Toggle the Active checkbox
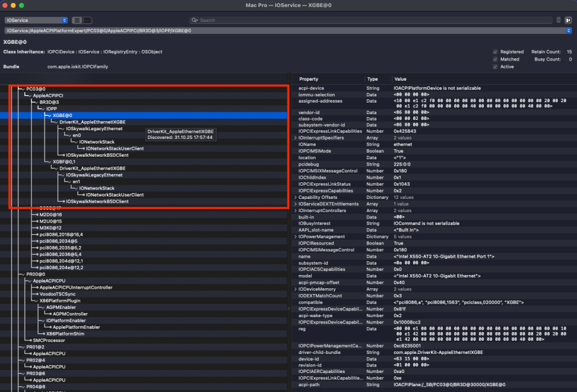The width and height of the screenshot is (577, 392). click(x=495, y=66)
